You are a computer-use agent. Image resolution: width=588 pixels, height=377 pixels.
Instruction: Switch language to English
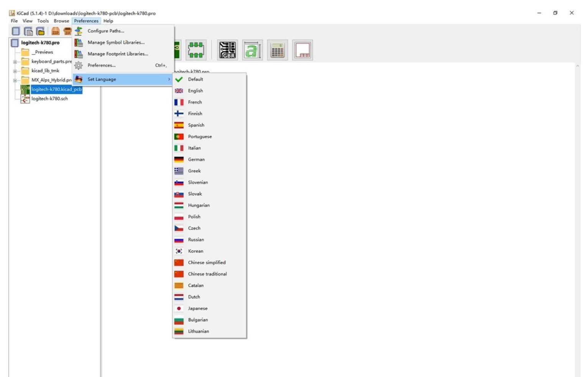point(195,91)
